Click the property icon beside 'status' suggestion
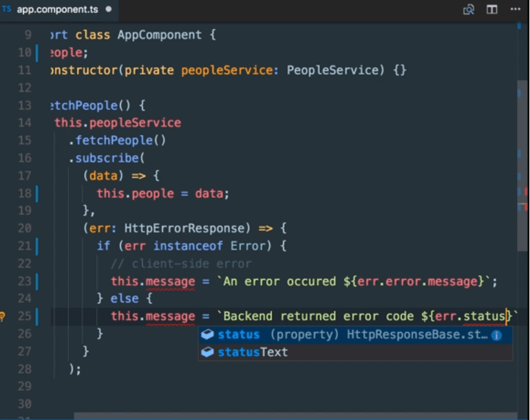Screen dimensions: 530x420 207,335
